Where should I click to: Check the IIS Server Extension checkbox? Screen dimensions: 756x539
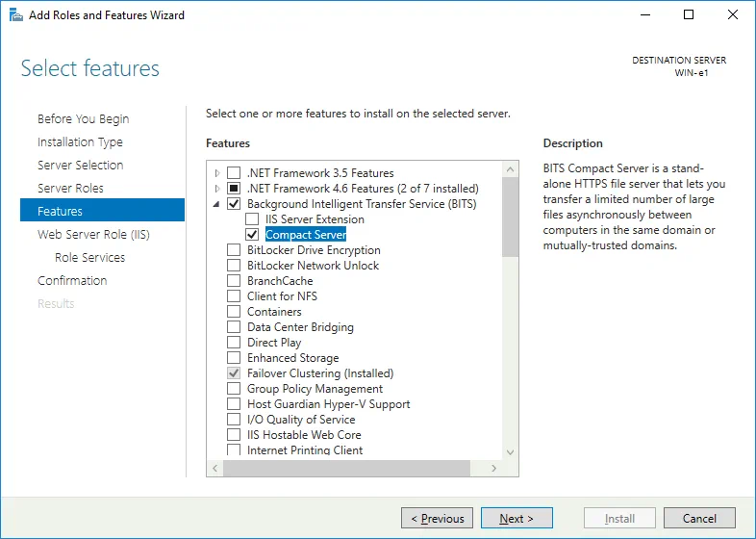click(252, 219)
